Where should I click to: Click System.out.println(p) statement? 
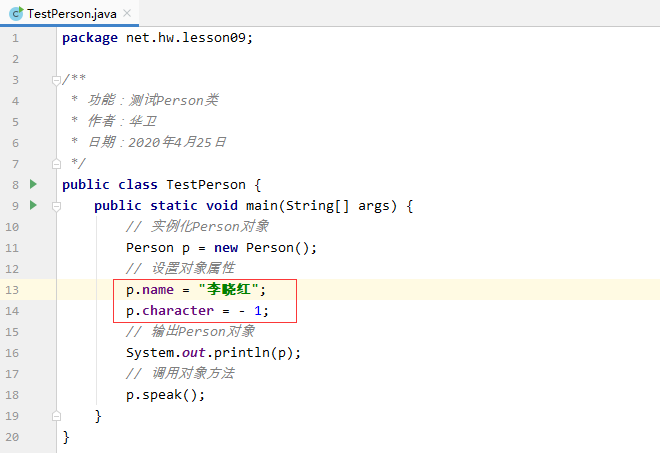point(213,353)
